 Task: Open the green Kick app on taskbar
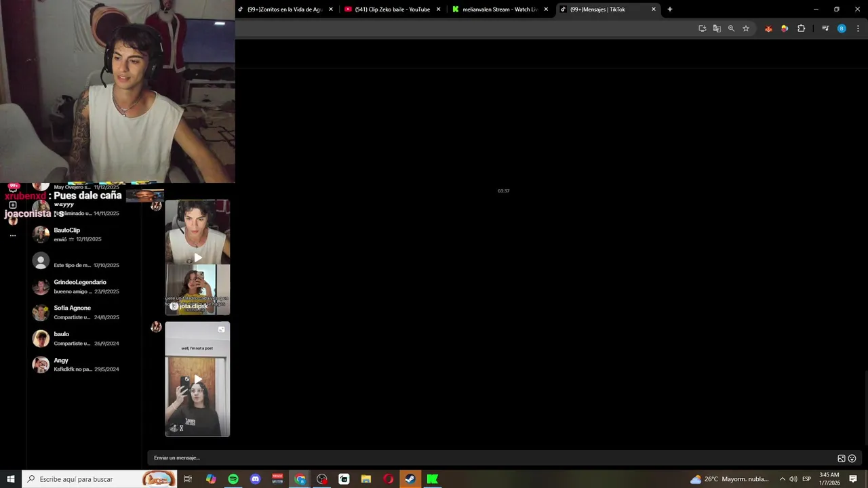[432, 479]
